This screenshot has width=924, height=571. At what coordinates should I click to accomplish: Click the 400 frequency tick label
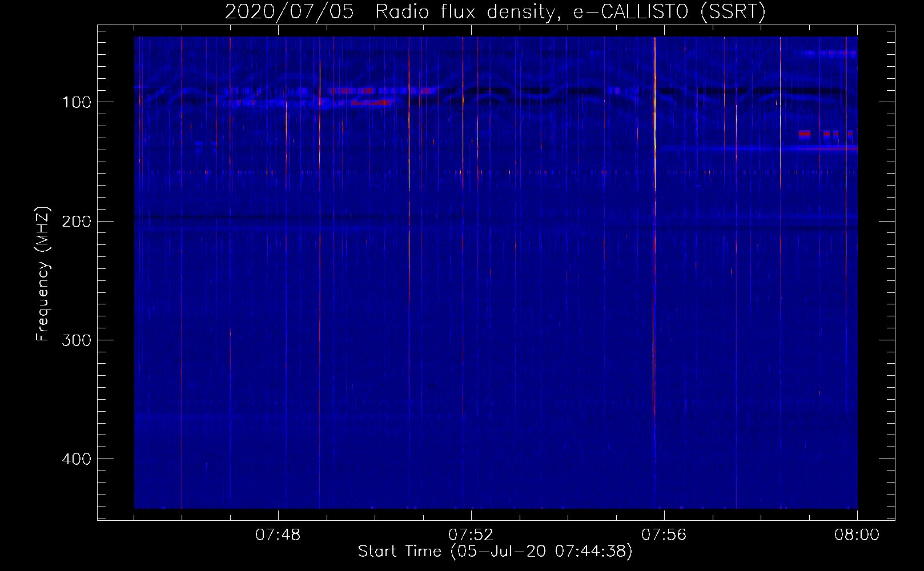[x=77, y=459]
